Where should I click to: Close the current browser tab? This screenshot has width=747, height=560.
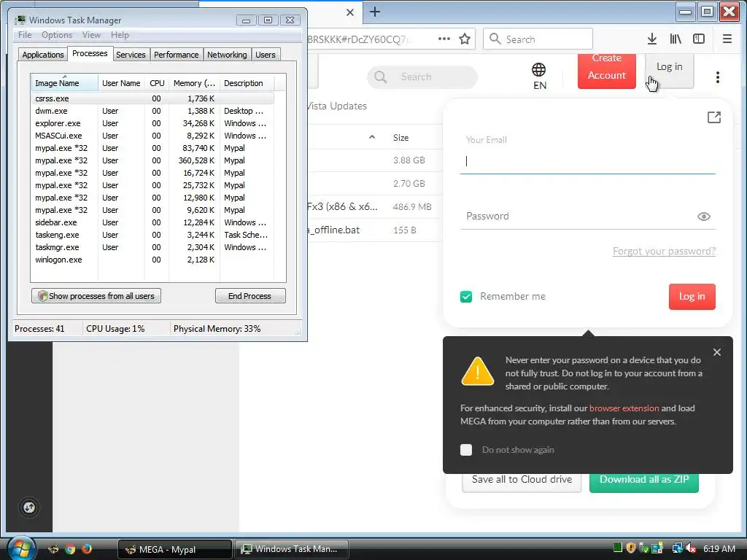[350, 12]
